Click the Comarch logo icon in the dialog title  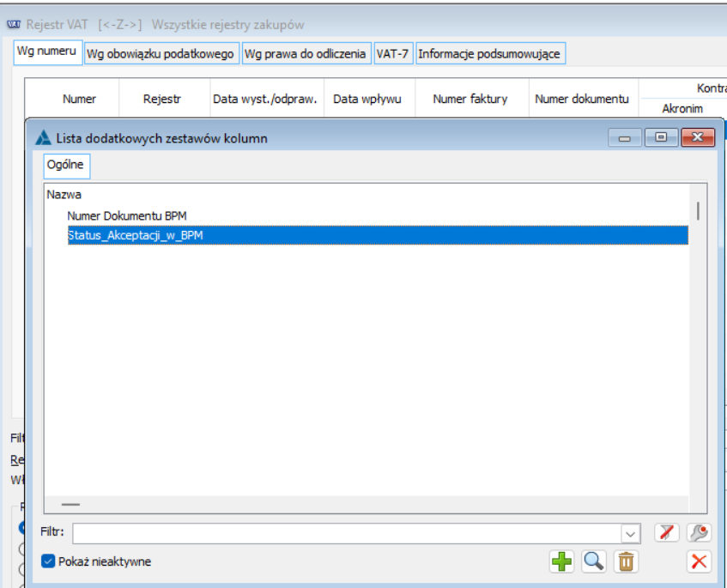point(44,137)
